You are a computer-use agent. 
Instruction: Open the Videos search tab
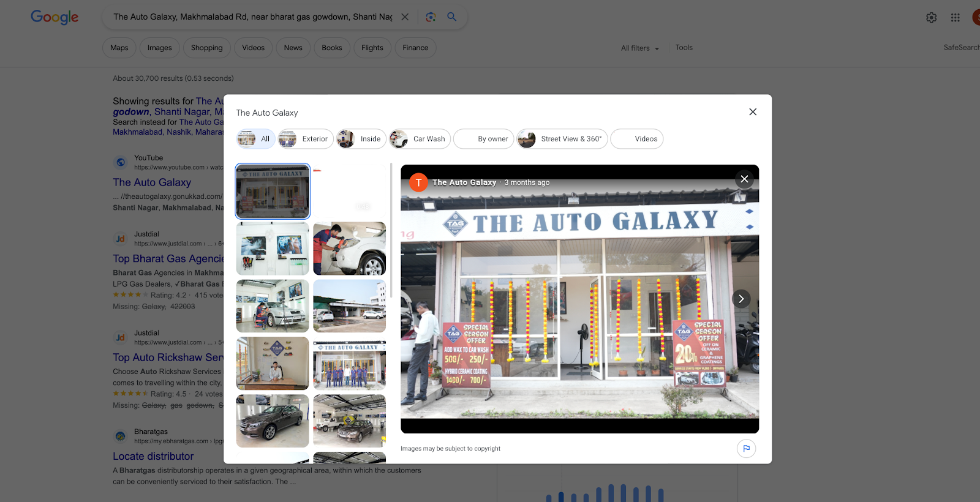pos(254,48)
